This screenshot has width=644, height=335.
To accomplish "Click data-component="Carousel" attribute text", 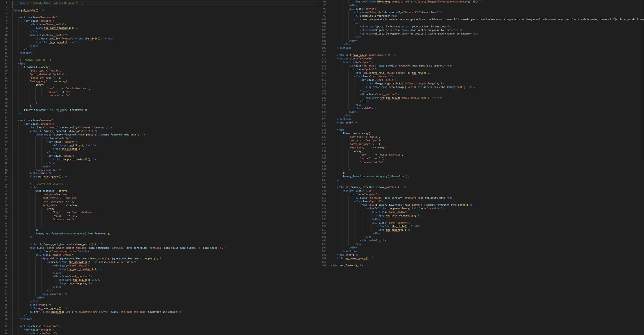I will pos(107,248).
